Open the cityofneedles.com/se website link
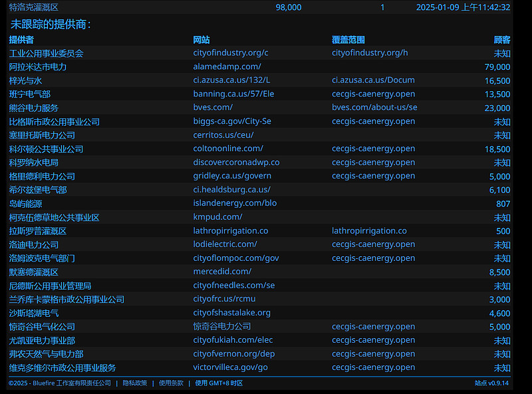Image resolution: width=532 pixels, height=394 pixels. (x=234, y=286)
